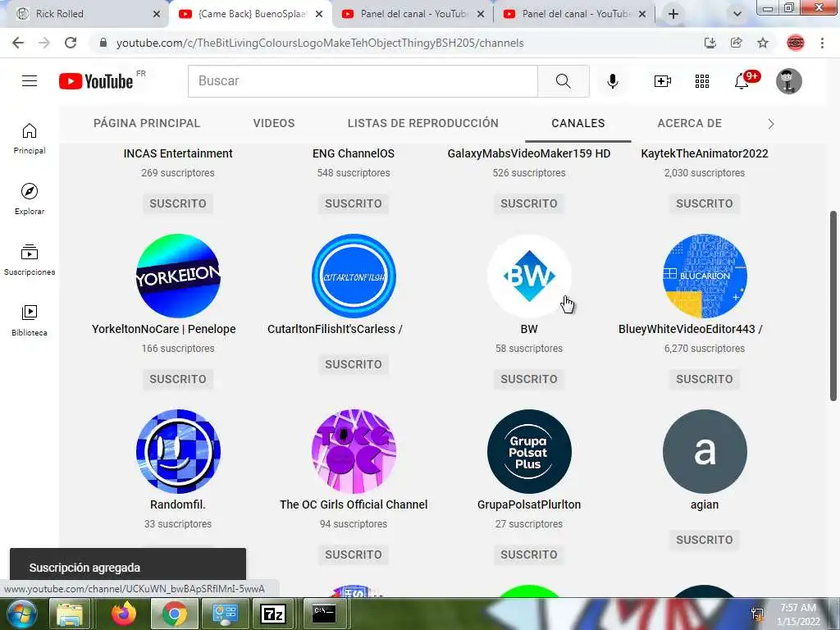This screenshot has width=840, height=630.
Task: Open the notifications bell
Action: [742, 81]
